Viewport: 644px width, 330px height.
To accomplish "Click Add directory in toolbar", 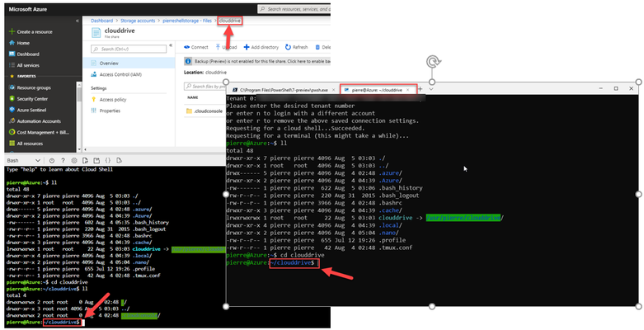I will tap(261, 47).
